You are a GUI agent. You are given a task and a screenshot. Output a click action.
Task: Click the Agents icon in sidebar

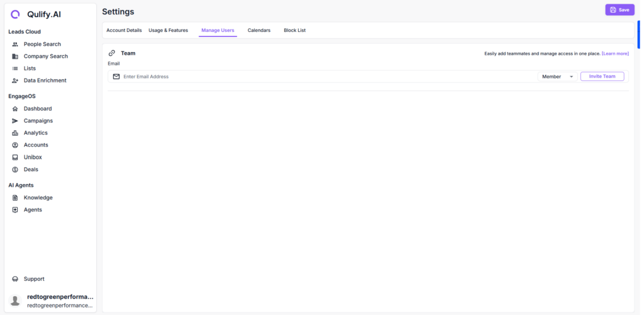point(15,210)
